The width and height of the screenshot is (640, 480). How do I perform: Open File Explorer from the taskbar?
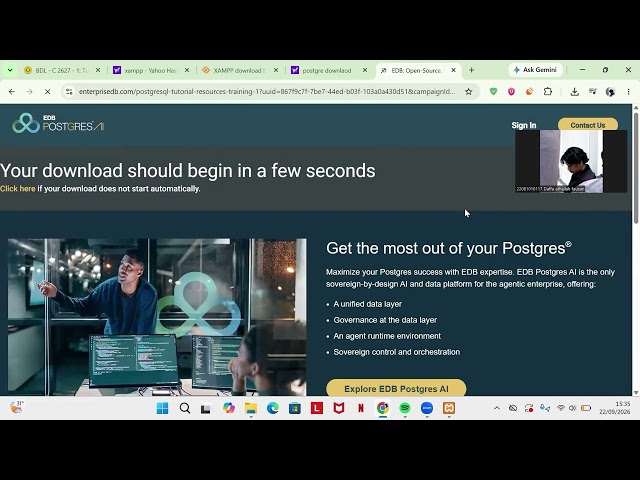tap(251, 408)
